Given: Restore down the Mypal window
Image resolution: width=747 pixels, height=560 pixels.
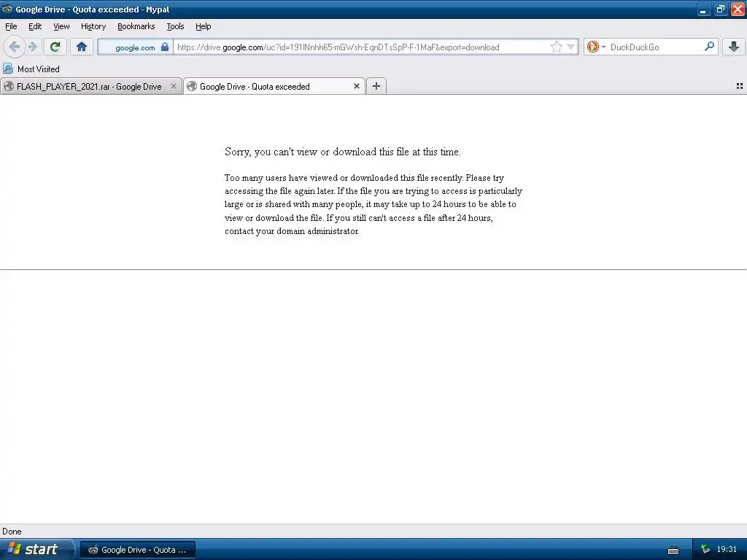Looking at the screenshot, I should (x=721, y=9).
